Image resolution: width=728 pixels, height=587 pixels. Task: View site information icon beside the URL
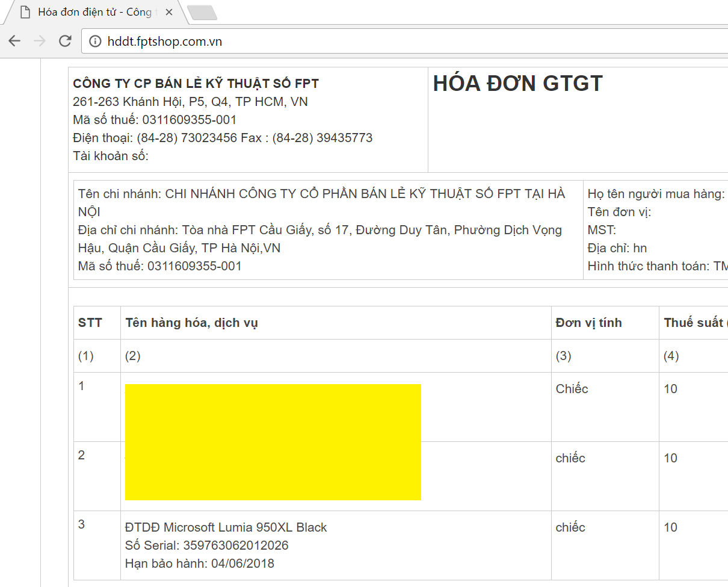click(x=95, y=42)
